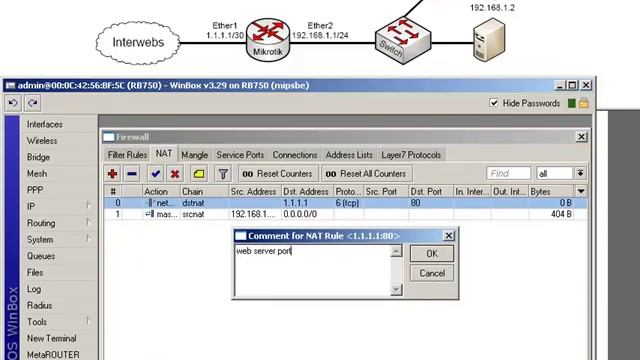Screen dimensions: 640x360
Task: Sort by Dst. Port column header
Action: click(431, 191)
